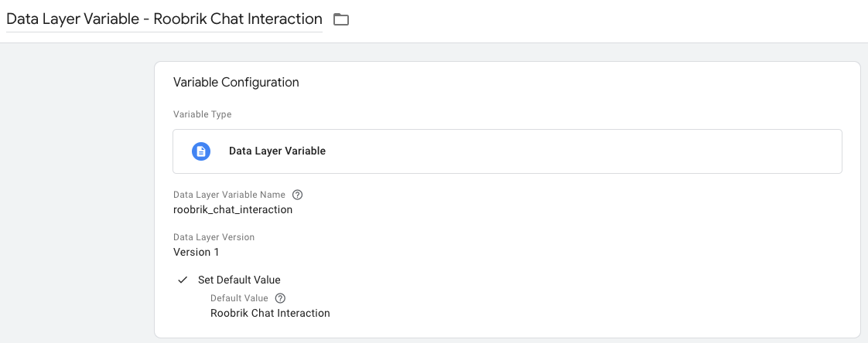The width and height of the screenshot is (868, 343).
Task: Click the Variable Type label
Action: point(202,114)
